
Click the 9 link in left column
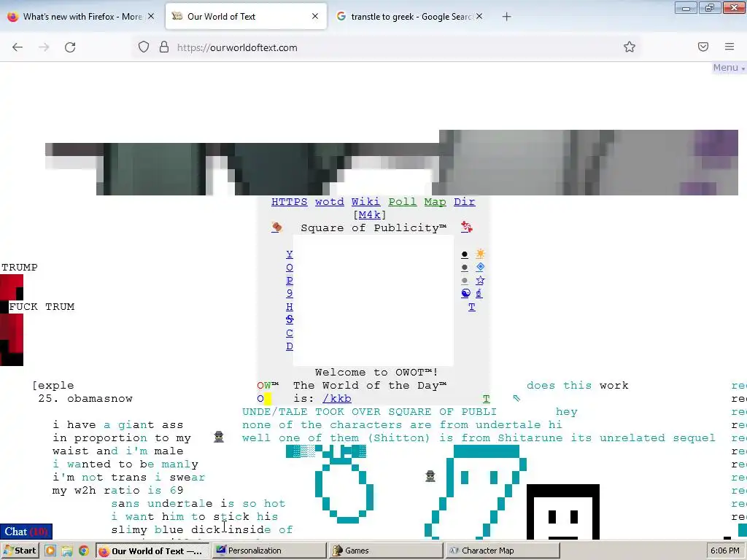click(x=289, y=293)
